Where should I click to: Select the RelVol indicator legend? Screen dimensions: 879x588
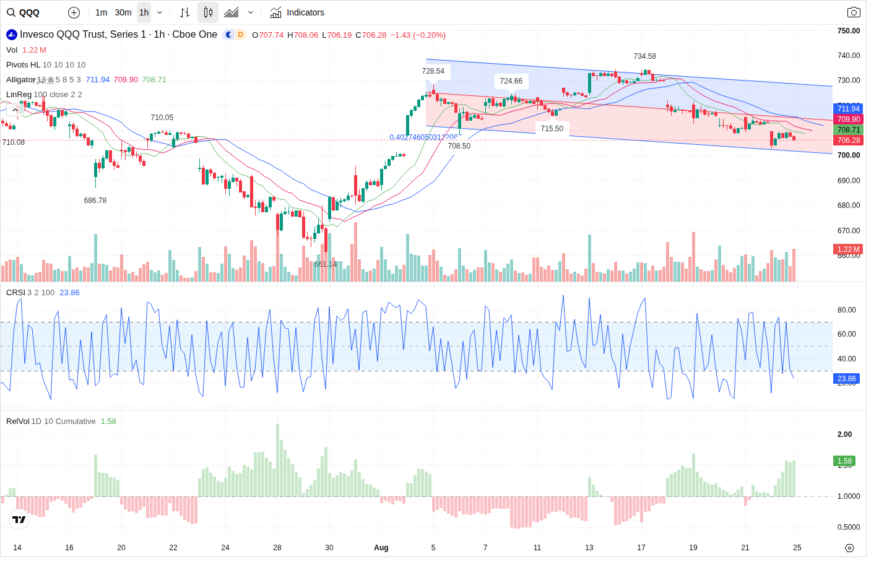pyautogui.click(x=17, y=422)
